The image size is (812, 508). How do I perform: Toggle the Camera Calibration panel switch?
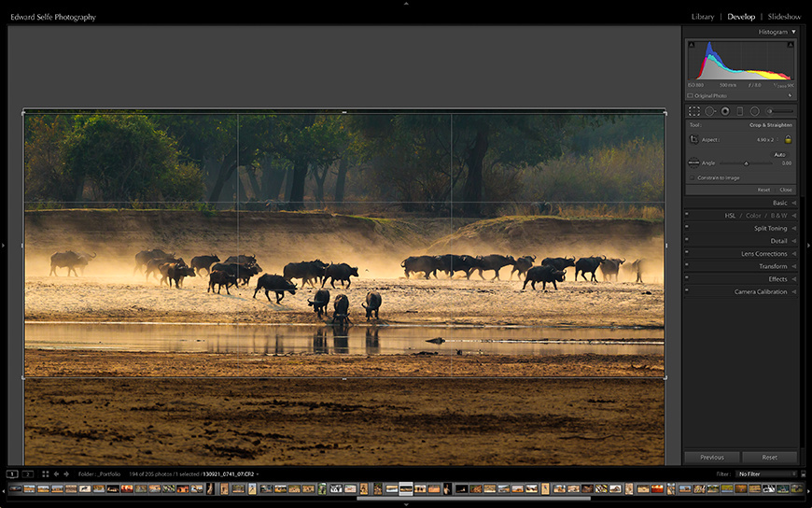tap(687, 289)
